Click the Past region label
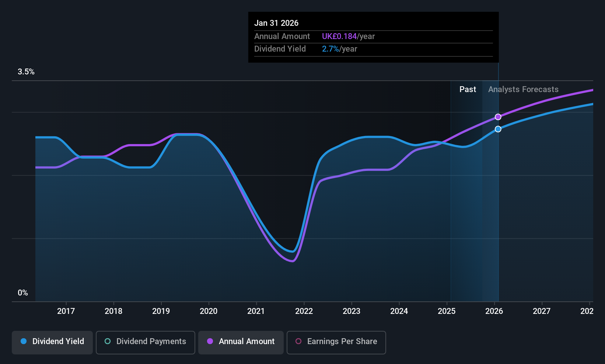The image size is (605, 364). pos(468,90)
